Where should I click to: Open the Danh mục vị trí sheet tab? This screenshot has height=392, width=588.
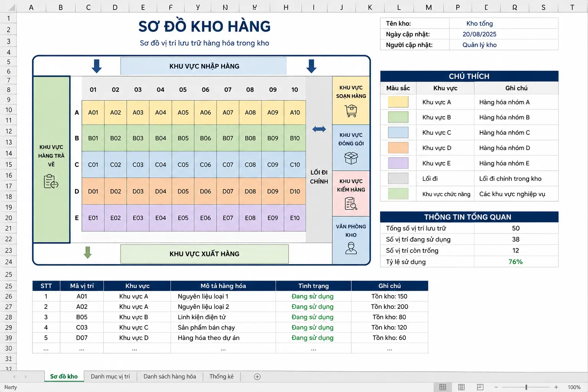point(110,377)
